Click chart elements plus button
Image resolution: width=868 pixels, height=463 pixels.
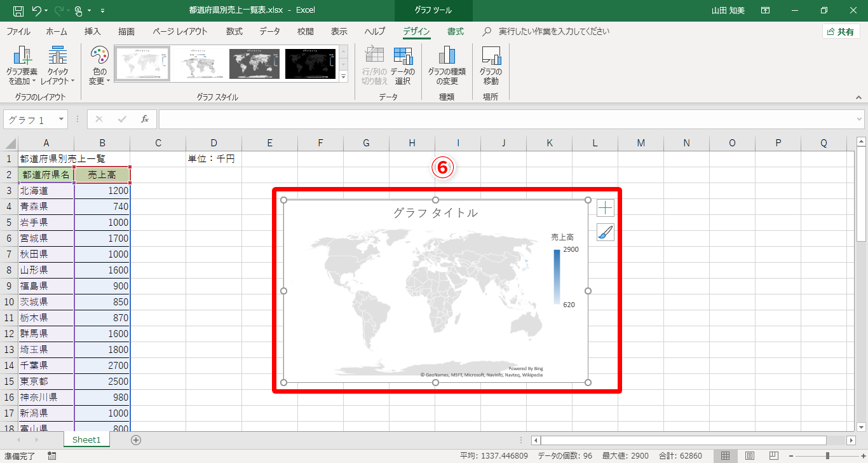tap(606, 207)
